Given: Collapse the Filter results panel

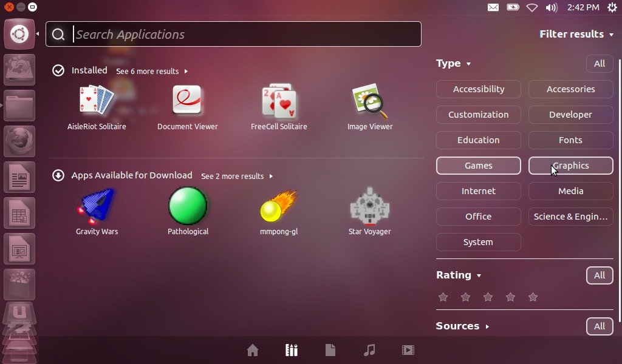Looking at the screenshot, I should 576,34.
